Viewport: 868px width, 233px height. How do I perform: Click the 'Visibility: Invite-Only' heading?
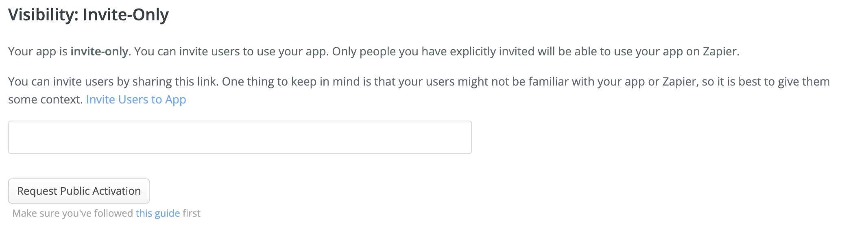click(x=88, y=15)
